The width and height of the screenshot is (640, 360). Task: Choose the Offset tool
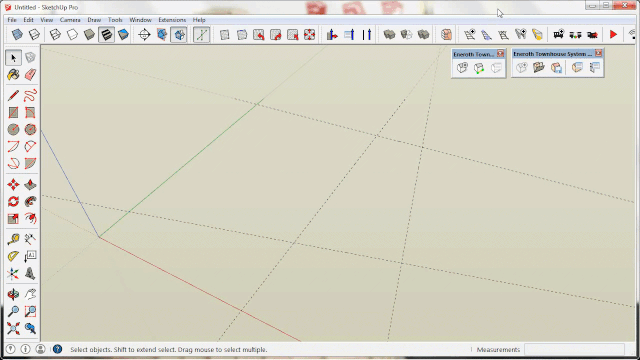pyautogui.click(x=30, y=219)
